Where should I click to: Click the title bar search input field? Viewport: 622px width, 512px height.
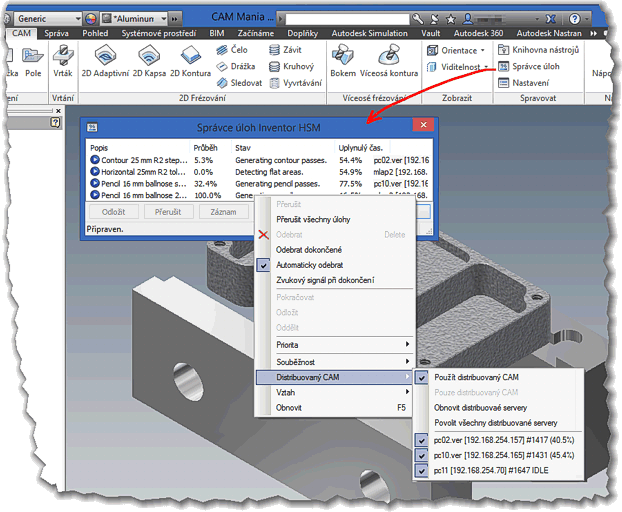coord(347,19)
